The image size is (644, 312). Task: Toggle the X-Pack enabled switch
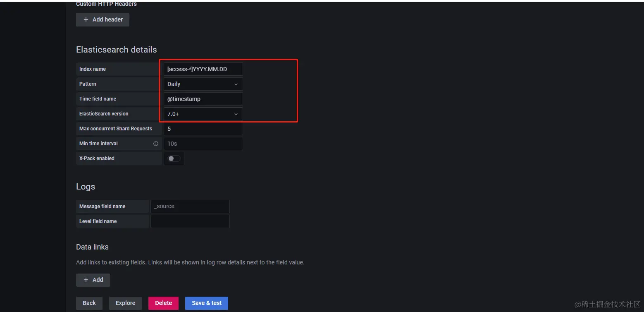click(x=174, y=158)
